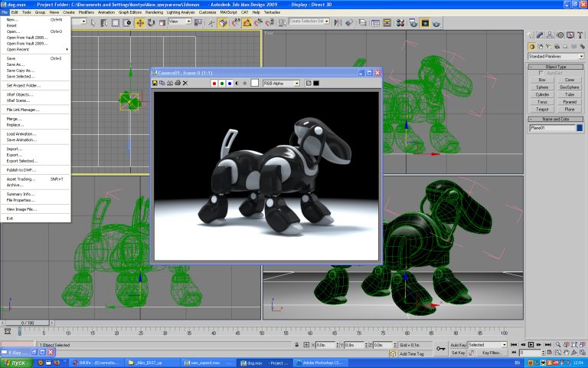Toggle the AutoGrid checkbox
Viewport: 588px width, 368px height.
click(541, 73)
